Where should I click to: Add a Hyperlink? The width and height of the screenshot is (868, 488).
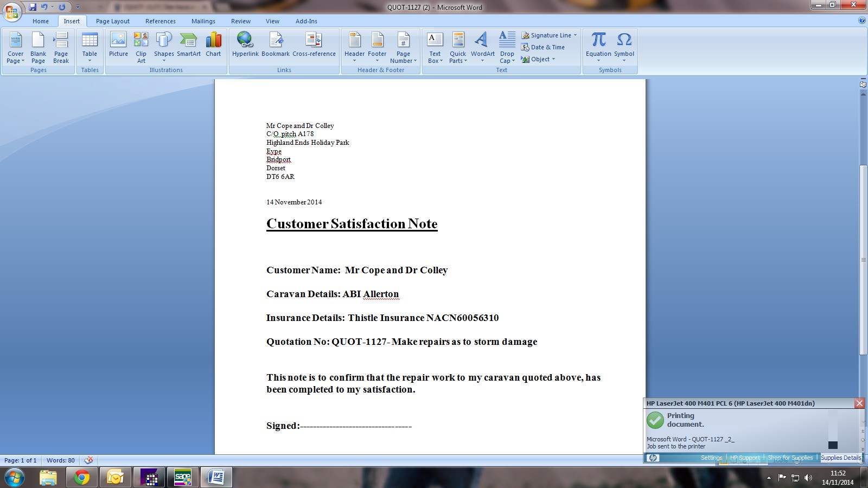(245, 45)
